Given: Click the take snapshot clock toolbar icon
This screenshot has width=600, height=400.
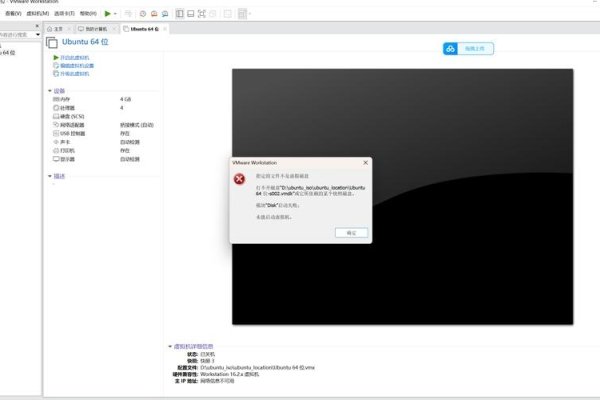Looking at the screenshot, I should click(143, 14).
